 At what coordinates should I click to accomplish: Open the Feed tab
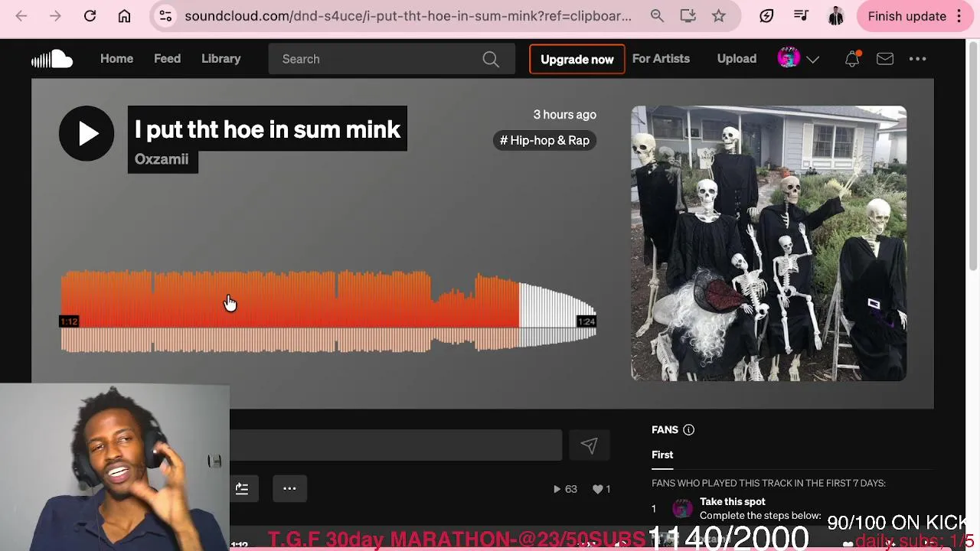pos(167,59)
